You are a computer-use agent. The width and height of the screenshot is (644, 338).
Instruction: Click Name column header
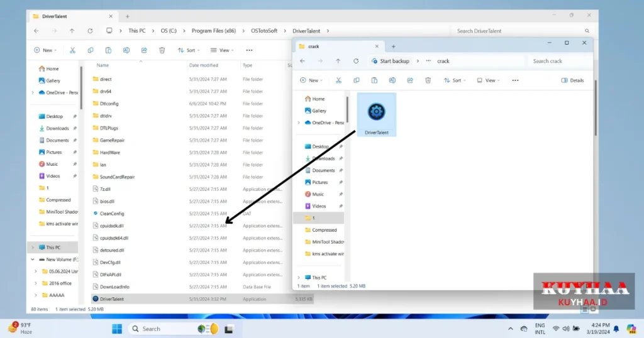(103, 65)
